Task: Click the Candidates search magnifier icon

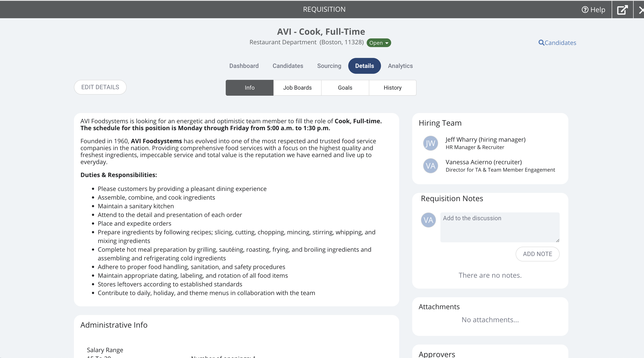Action: [x=541, y=43]
